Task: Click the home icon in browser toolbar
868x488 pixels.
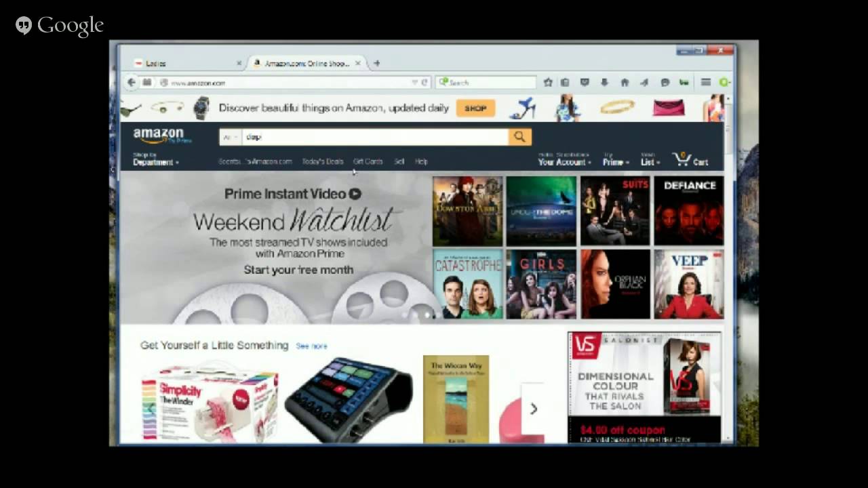Action: tap(625, 82)
